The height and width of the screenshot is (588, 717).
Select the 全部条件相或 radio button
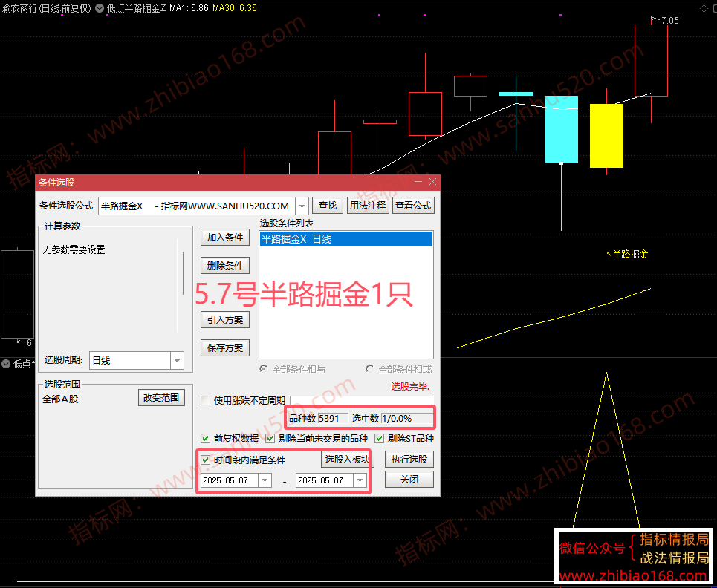(x=369, y=369)
